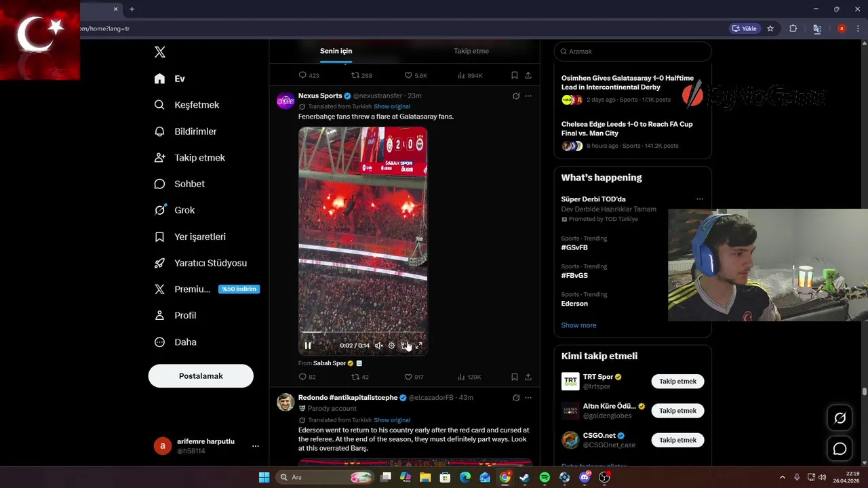The height and width of the screenshot is (488, 868).
Task: Switch to the Takip etme tab
Action: pos(471,51)
